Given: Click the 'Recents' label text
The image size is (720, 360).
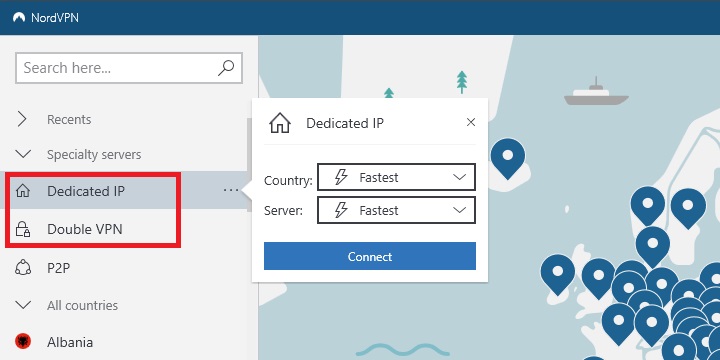Looking at the screenshot, I should (x=69, y=119).
